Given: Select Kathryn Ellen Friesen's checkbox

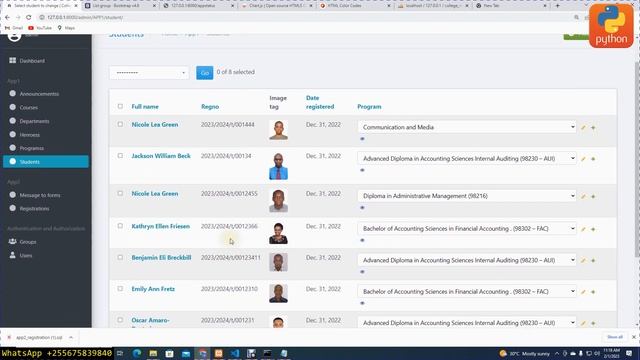Looking at the screenshot, I should (120, 226).
